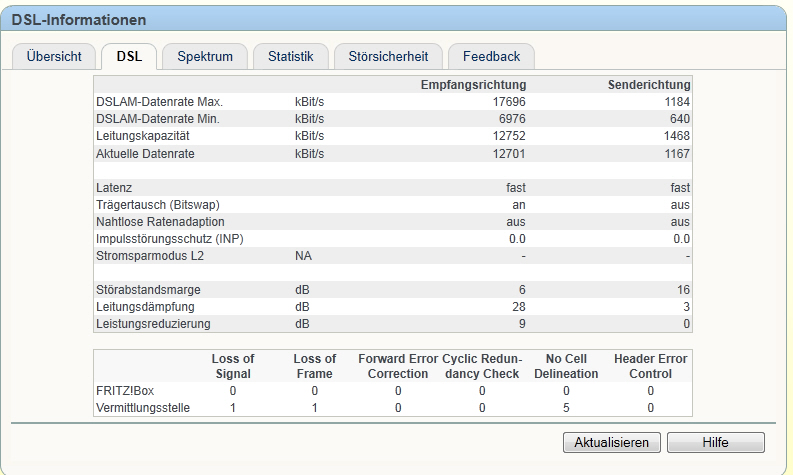Open Hilfe for this page
Screen dimensions: 793x475
(x=716, y=443)
